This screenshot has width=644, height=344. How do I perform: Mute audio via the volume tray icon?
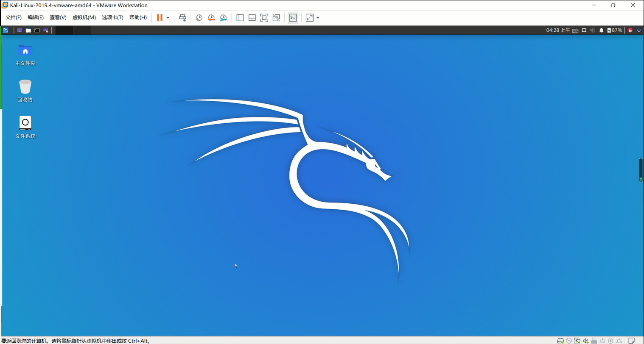pos(593,30)
